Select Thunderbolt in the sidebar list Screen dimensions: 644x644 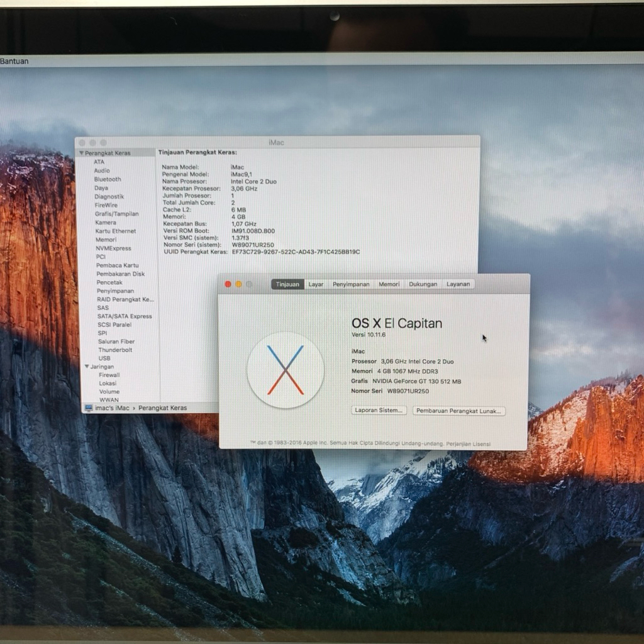pyautogui.click(x=116, y=350)
